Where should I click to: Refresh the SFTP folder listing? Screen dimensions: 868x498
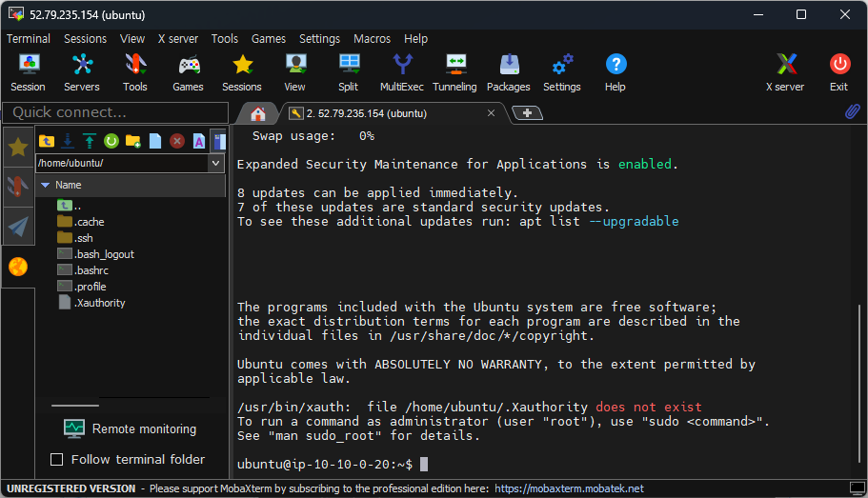click(111, 141)
